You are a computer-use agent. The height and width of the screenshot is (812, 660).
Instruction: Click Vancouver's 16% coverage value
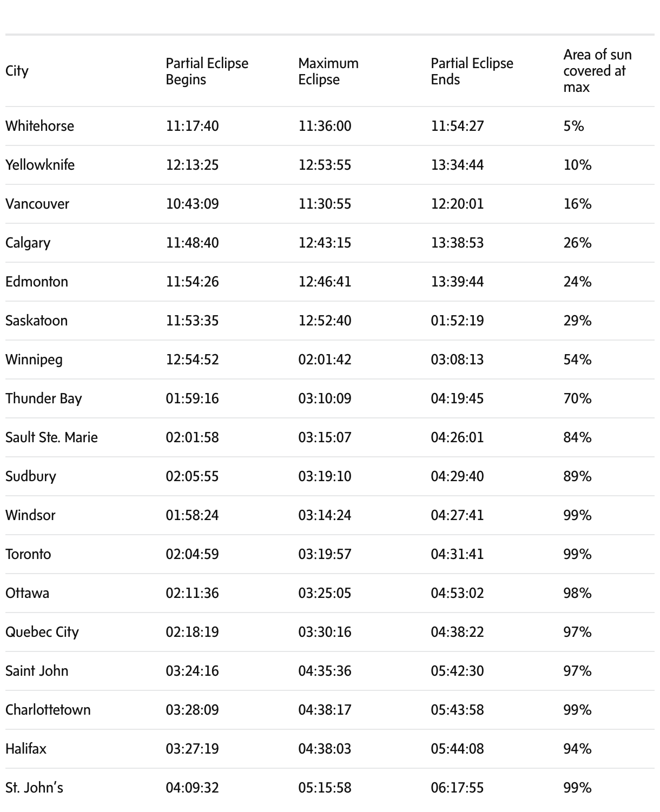pyautogui.click(x=577, y=204)
